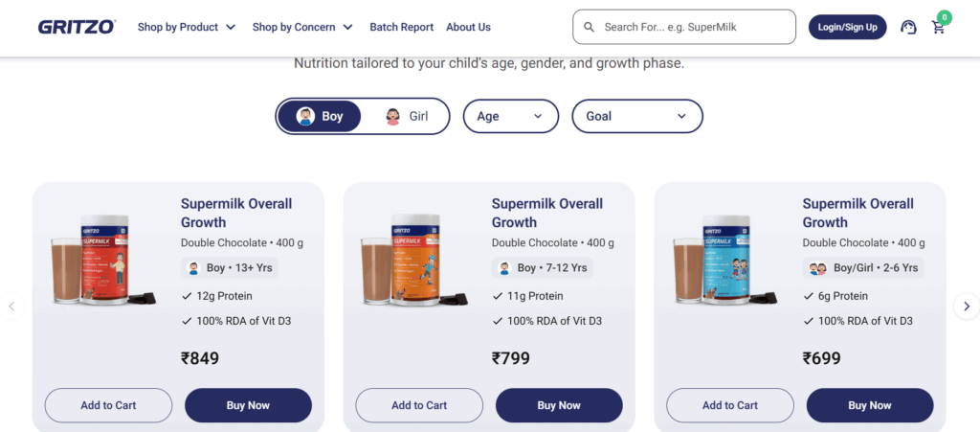Screen dimensions: 980x432
Task: Open the Goal dropdown
Action: [636, 116]
